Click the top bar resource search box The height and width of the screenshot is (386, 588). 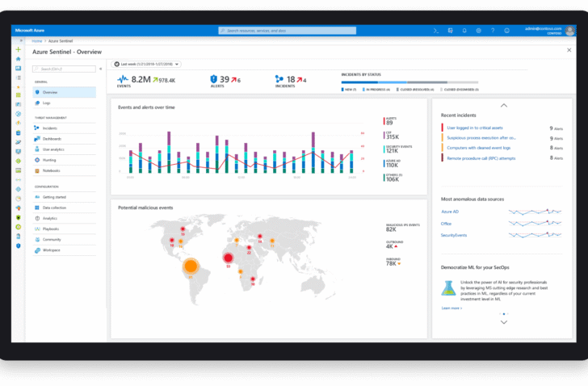[288, 31]
